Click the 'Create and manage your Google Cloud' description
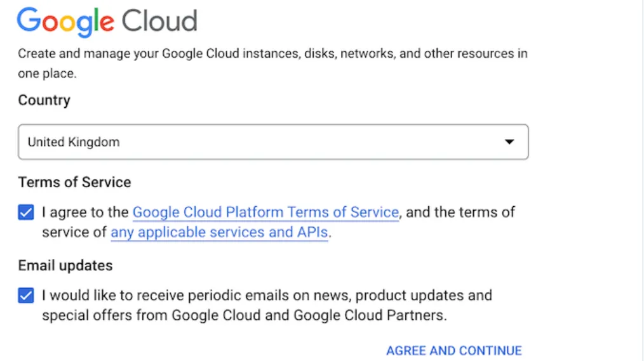 272,63
